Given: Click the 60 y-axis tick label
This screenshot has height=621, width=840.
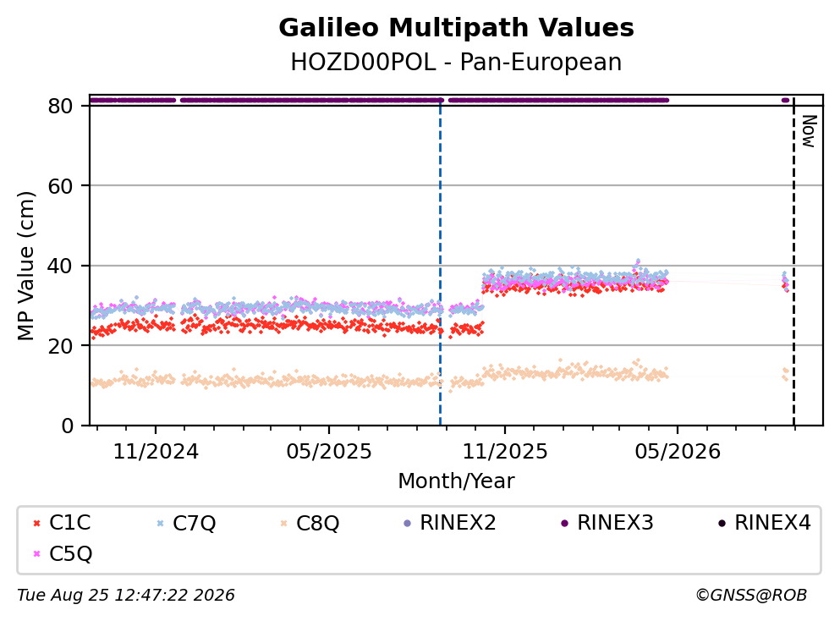Looking at the screenshot, I should [61, 186].
